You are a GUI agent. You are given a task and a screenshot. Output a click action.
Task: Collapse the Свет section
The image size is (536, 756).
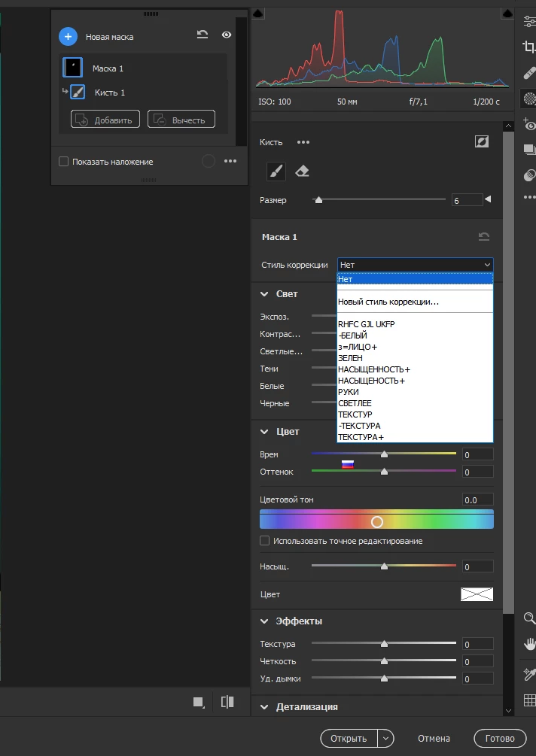coord(264,293)
